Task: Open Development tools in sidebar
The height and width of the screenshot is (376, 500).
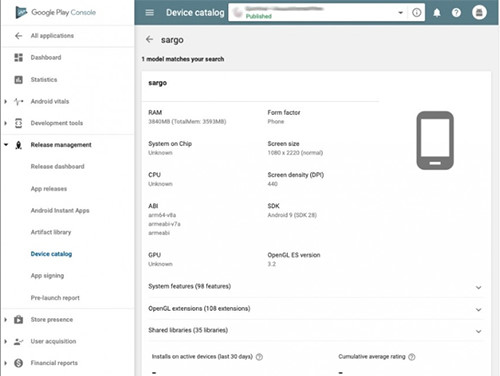Action: pos(57,123)
